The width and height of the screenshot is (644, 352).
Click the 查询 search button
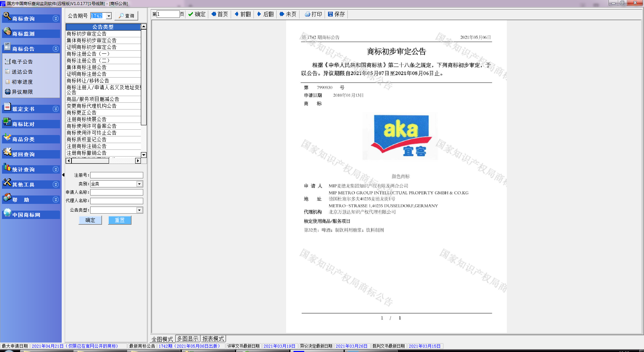pyautogui.click(x=126, y=16)
